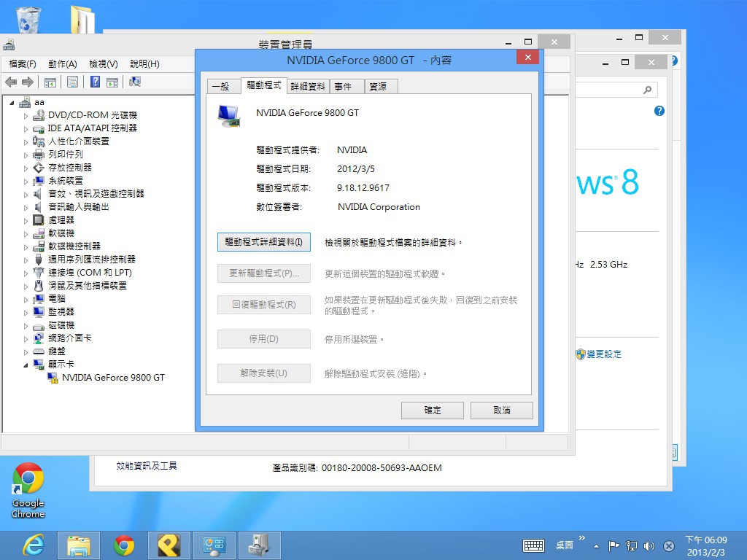Click the 桌面 toolbar label in taskbar
The width and height of the screenshot is (747, 560).
565,545
